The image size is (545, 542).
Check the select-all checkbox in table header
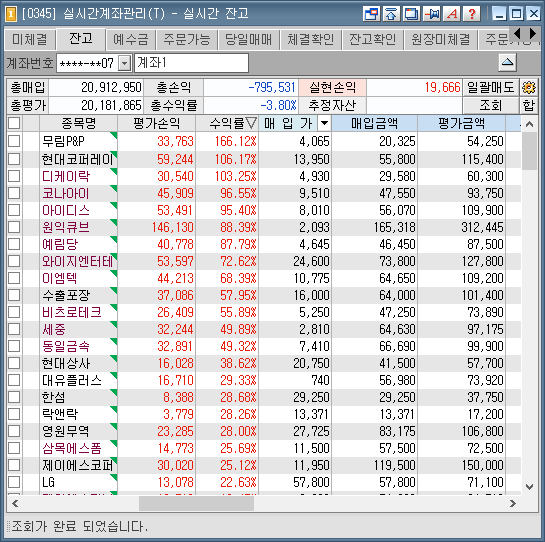point(14,123)
